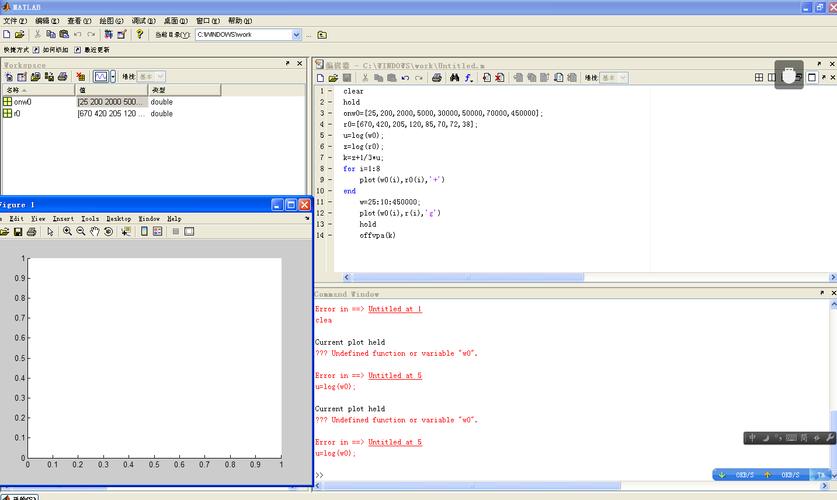Screen dimensions: 837x500
Task: Click the Insert Colorbar icon in Figure 1
Action: pyautogui.click(x=144, y=231)
